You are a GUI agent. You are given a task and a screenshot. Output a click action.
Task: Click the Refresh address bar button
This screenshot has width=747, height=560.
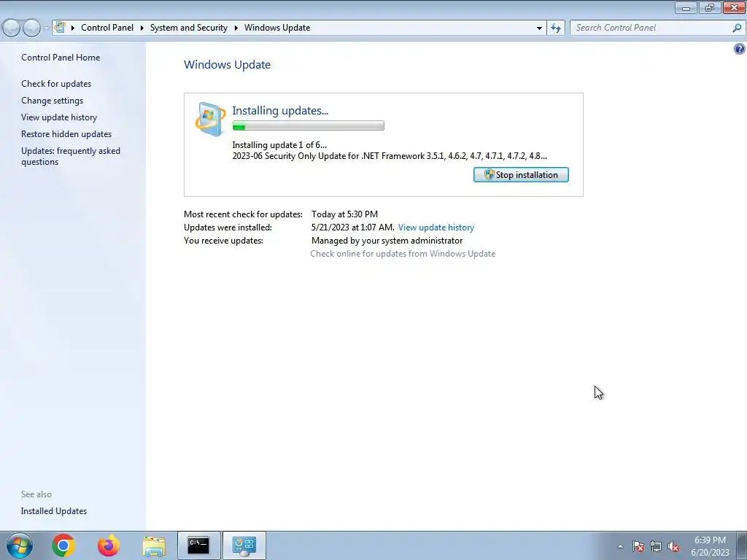(x=555, y=28)
